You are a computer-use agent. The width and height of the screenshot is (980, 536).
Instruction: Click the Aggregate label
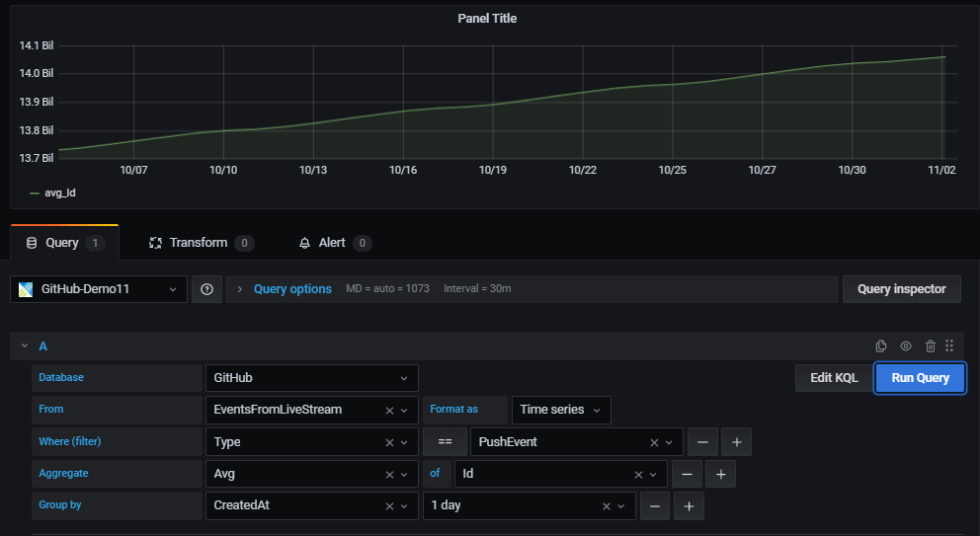click(64, 474)
